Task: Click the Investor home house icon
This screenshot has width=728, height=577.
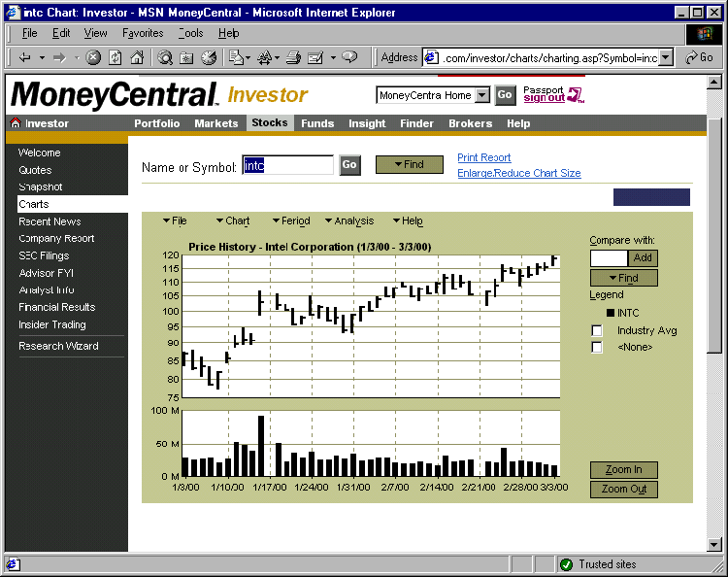Action: point(16,122)
